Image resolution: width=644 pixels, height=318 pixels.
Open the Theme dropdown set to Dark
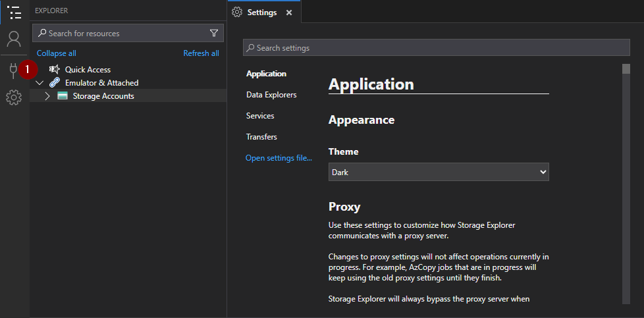coord(439,172)
